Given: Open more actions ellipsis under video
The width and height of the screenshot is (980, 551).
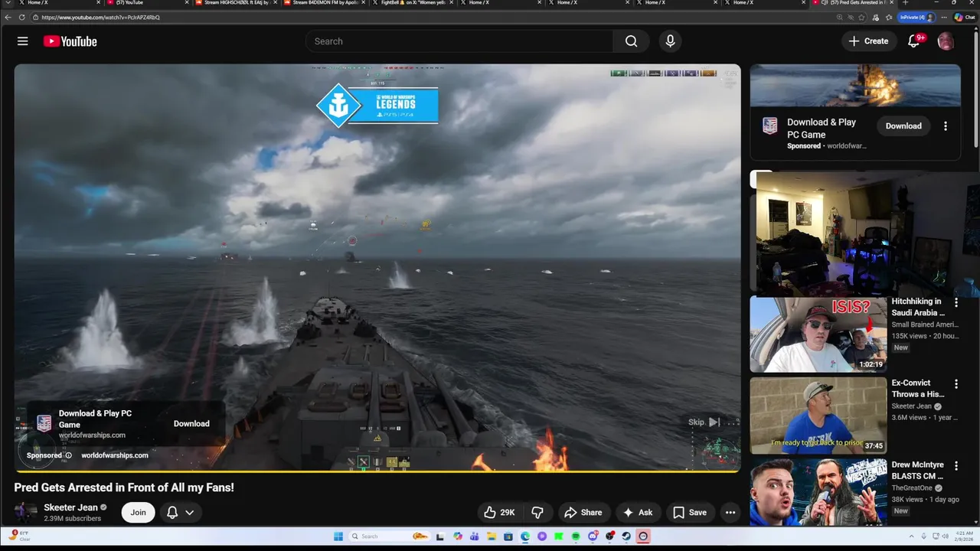Looking at the screenshot, I should click(x=730, y=513).
